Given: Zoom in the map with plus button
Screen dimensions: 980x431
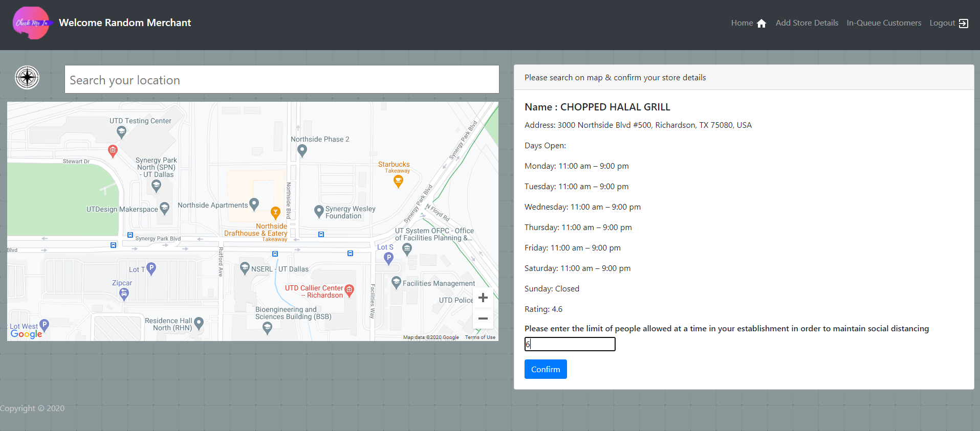Looking at the screenshot, I should (483, 298).
